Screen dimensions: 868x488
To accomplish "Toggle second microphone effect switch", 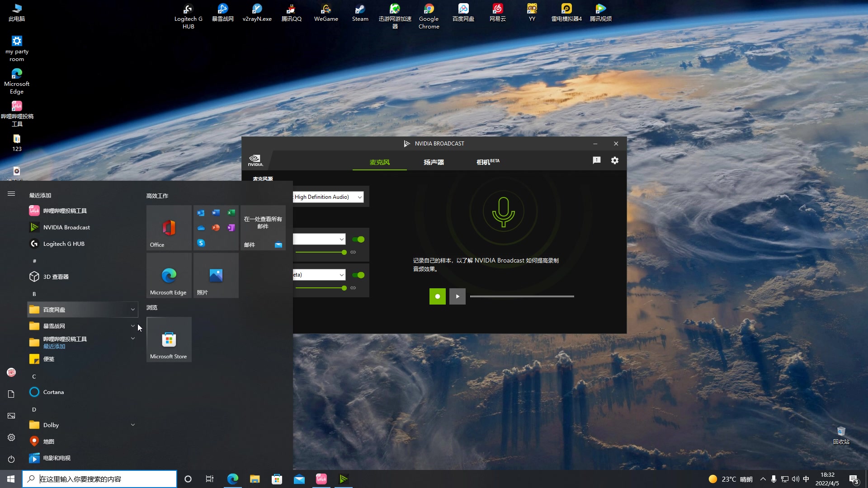I will tap(359, 275).
